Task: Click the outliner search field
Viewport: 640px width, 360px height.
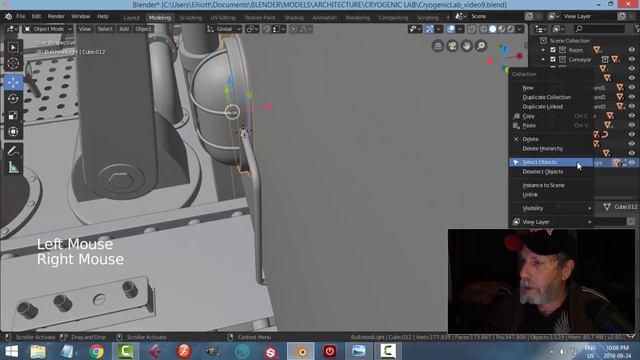Action: point(599,29)
